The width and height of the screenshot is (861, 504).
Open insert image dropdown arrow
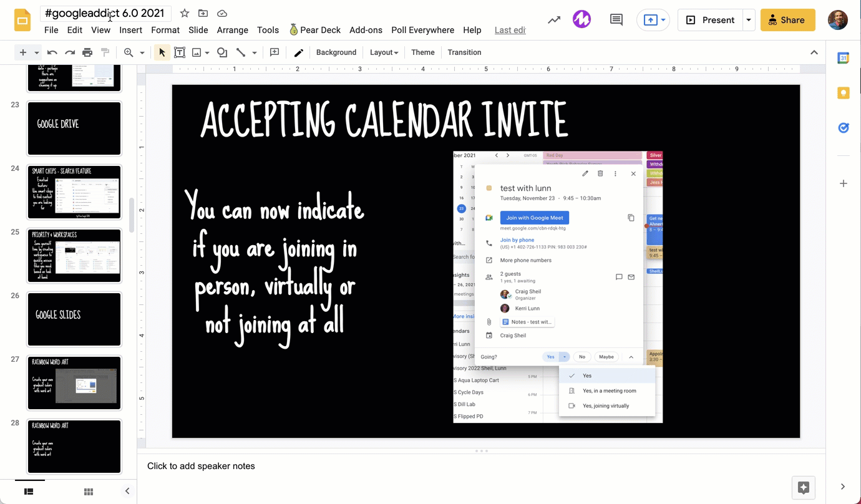(x=207, y=52)
